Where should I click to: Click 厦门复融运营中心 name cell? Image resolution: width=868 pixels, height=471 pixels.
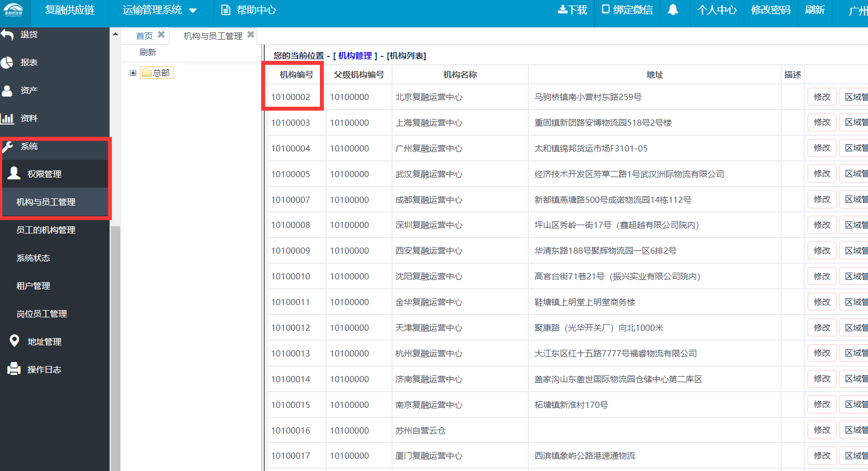[x=429, y=456]
